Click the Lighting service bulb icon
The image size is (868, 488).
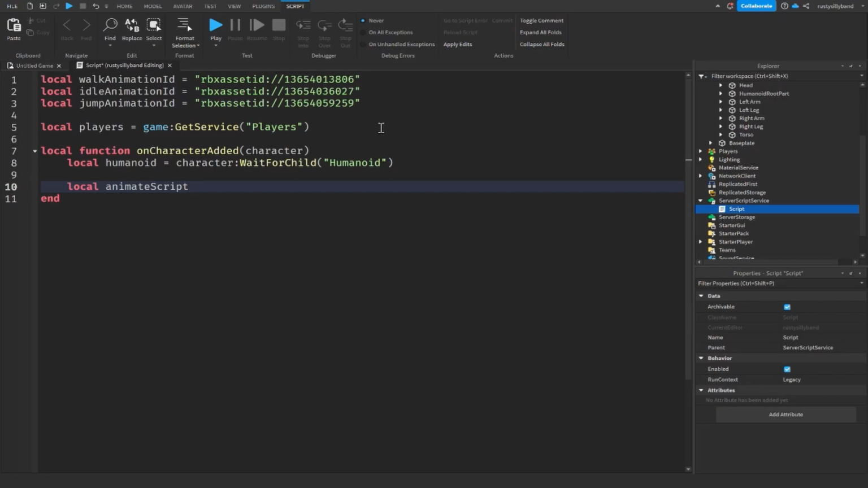coord(712,160)
